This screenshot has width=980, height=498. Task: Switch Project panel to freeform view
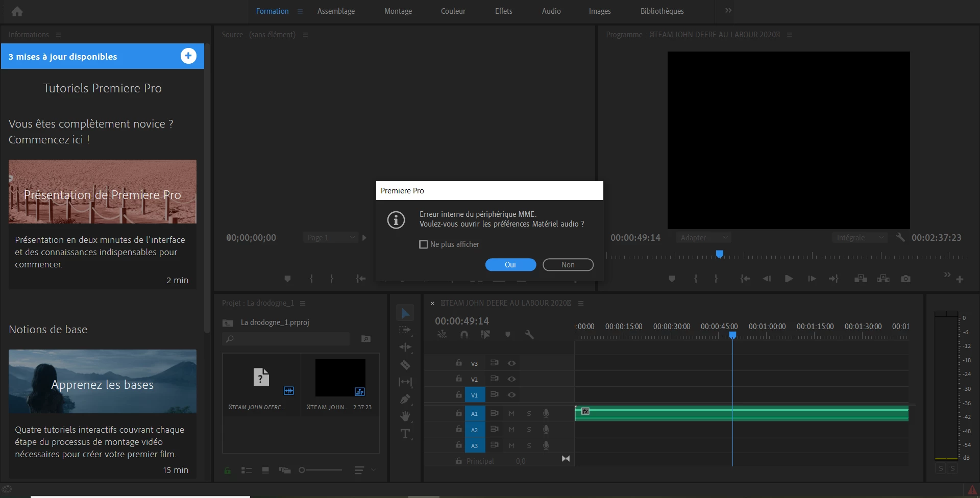point(284,470)
